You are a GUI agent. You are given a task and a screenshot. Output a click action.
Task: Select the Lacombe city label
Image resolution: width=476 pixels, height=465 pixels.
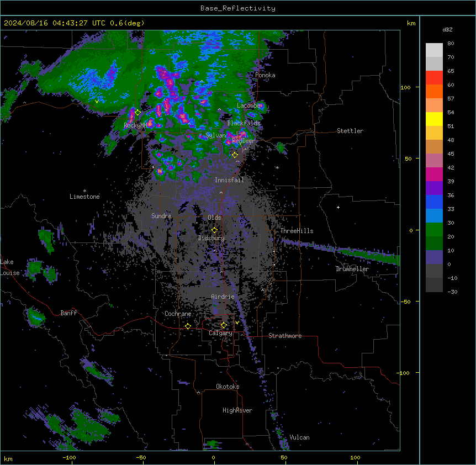click(x=248, y=105)
